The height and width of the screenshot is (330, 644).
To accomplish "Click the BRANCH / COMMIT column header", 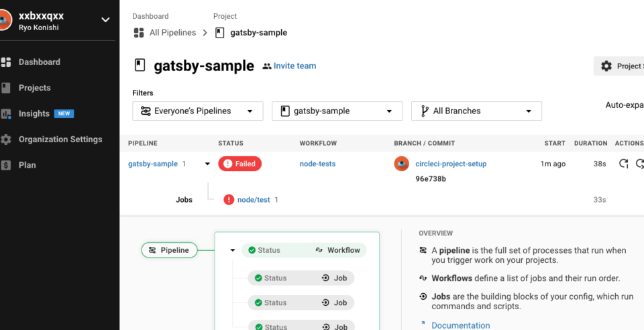I will (424, 144).
